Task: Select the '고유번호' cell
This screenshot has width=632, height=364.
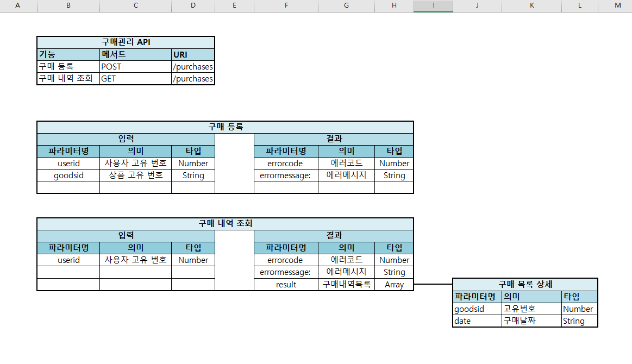Action: coord(531,309)
